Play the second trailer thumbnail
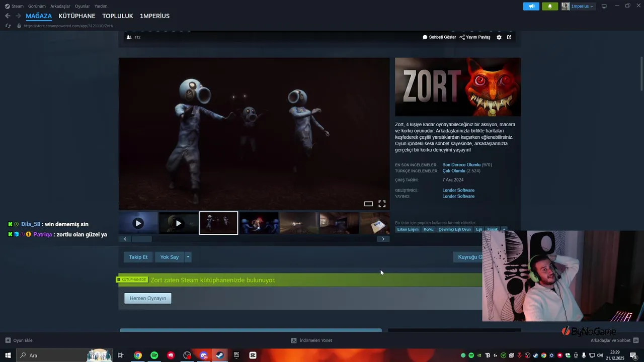644x362 pixels. pyautogui.click(x=179, y=223)
